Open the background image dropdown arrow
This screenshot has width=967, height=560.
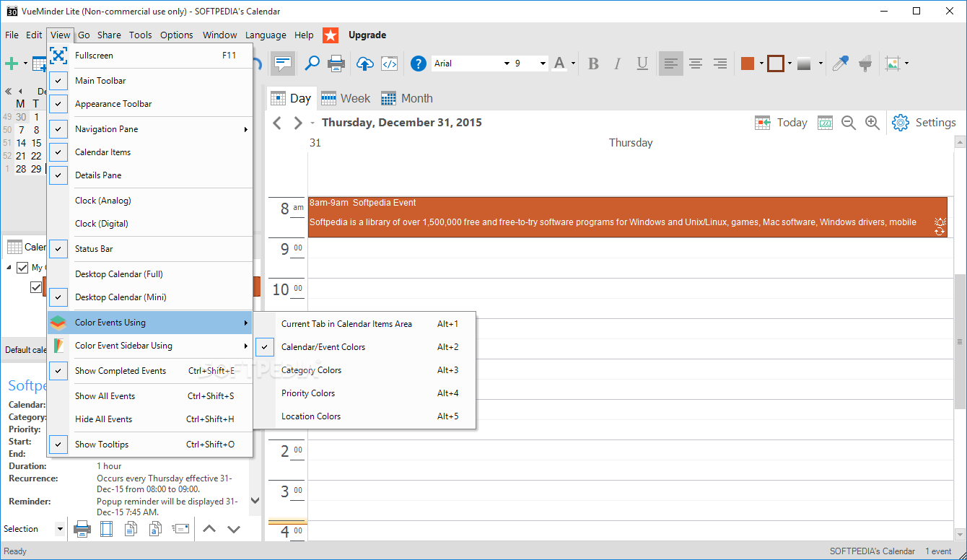coord(907,64)
